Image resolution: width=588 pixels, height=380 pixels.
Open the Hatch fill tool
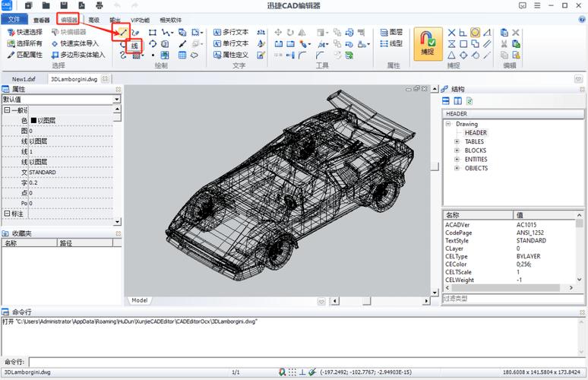click(137, 55)
